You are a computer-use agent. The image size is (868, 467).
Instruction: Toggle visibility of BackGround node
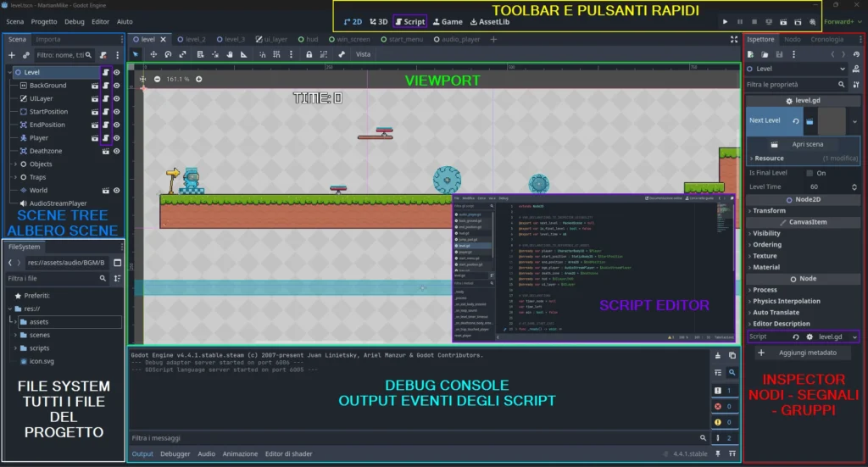[117, 86]
